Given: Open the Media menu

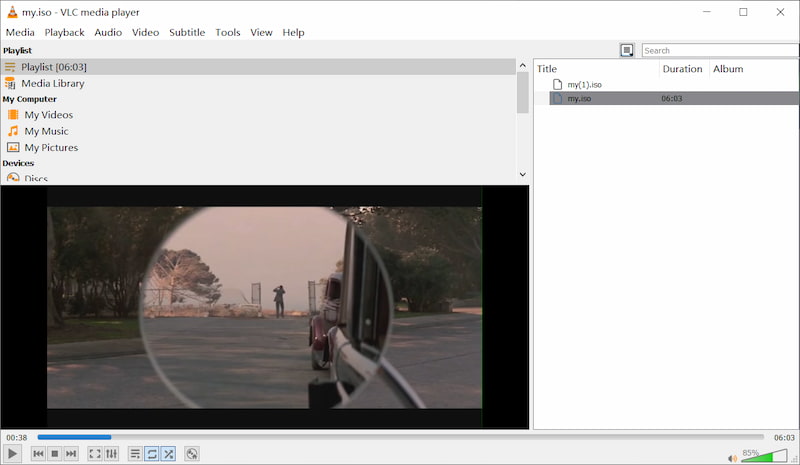Looking at the screenshot, I should point(20,32).
